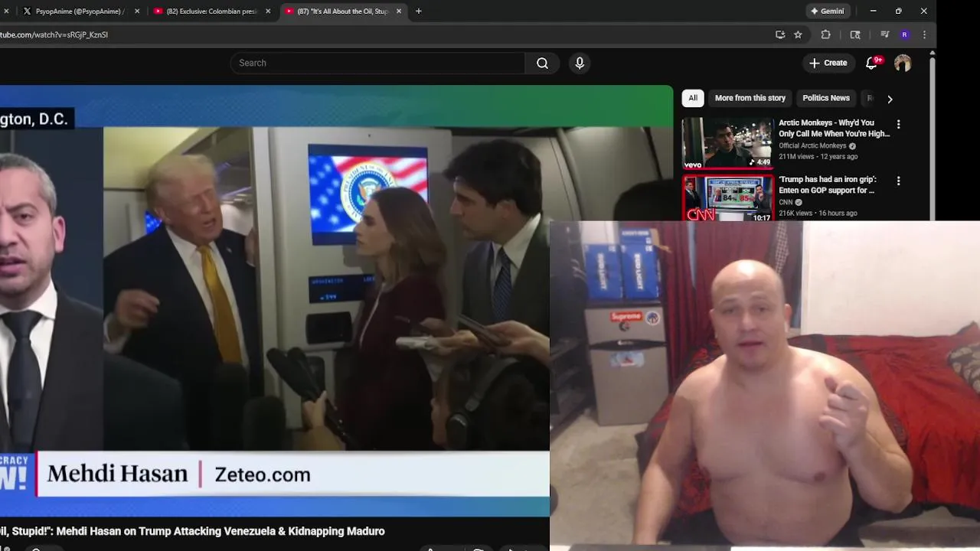
Task: Add a new browser tab
Action: point(418,11)
